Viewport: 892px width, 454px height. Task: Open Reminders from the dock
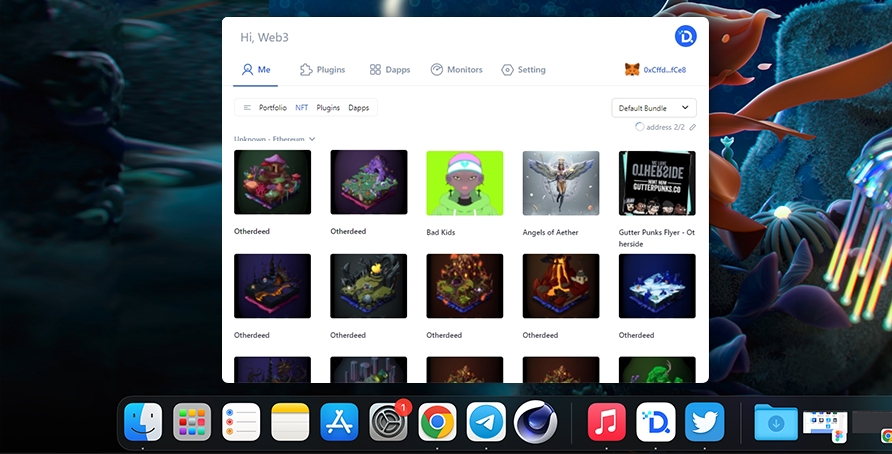[x=241, y=422]
